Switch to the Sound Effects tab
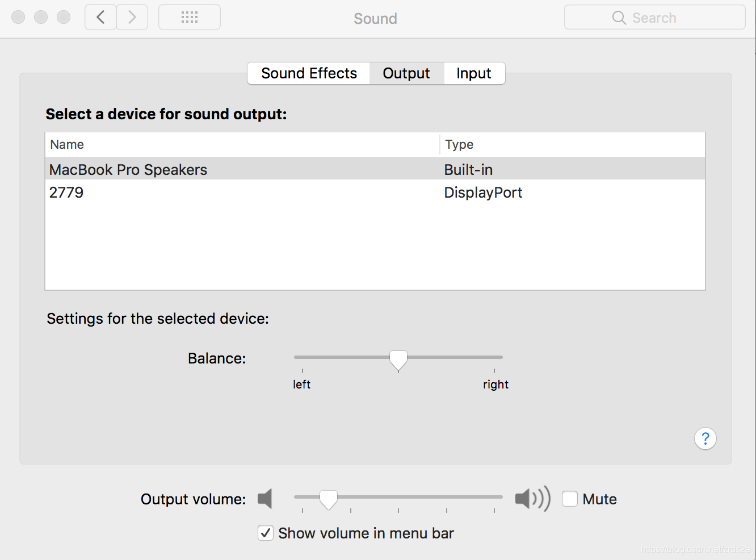Image resolution: width=756 pixels, height=560 pixels. click(x=309, y=73)
